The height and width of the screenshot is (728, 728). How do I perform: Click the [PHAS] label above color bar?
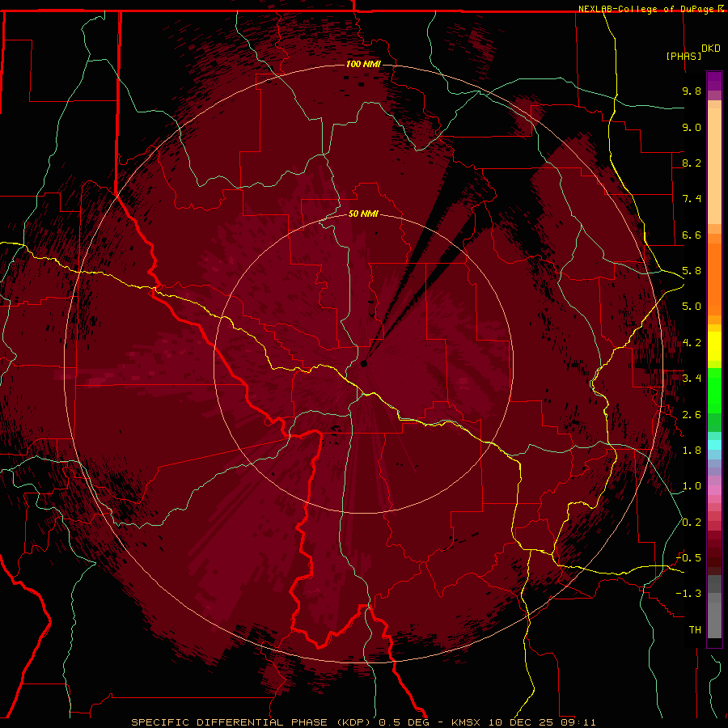click(684, 56)
